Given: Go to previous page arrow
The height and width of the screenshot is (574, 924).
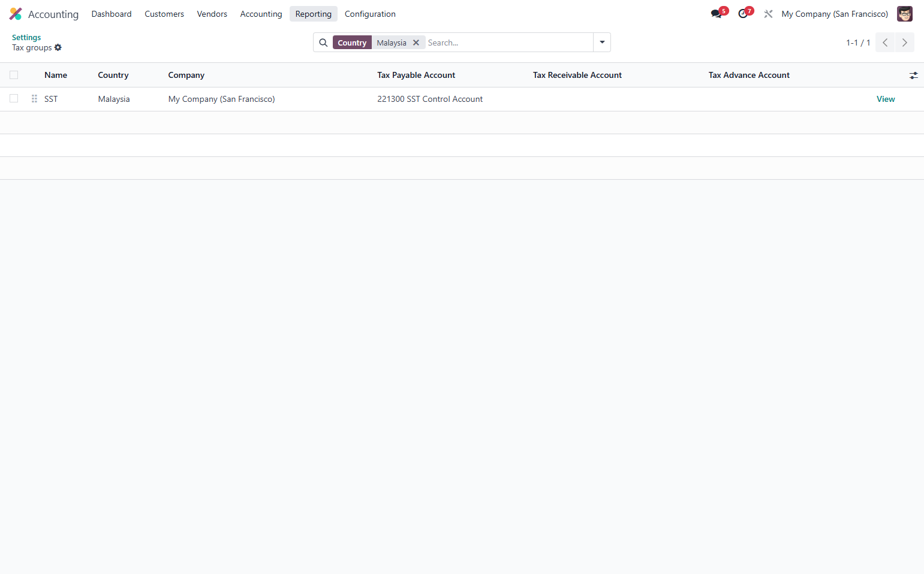Looking at the screenshot, I should click(x=885, y=43).
